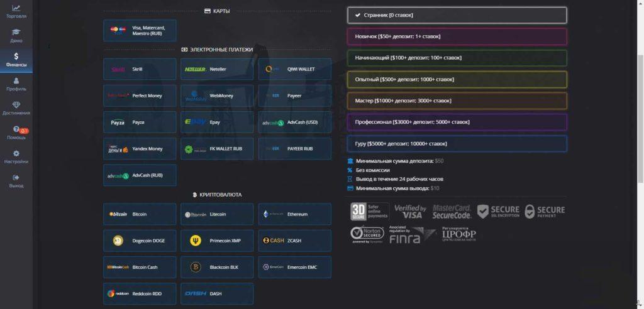This screenshot has height=309, width=644.
Task: Click the Dogecoin coin logo
Action: point(118,241)
